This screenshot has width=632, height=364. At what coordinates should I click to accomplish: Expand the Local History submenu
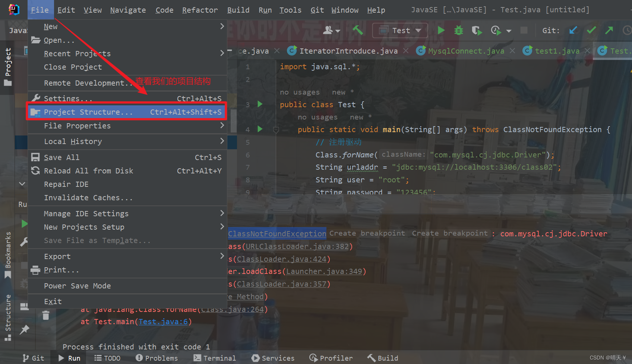127,141
